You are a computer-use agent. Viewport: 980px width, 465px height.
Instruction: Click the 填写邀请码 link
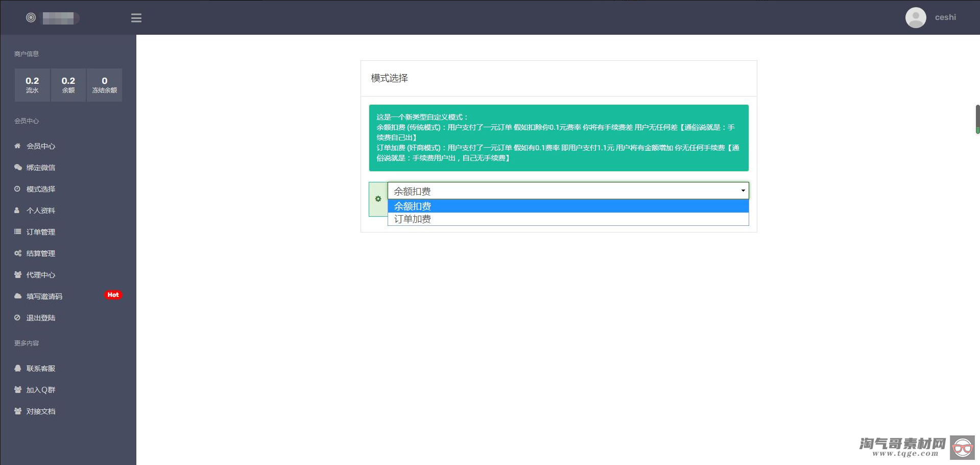(x=44, y=296)
